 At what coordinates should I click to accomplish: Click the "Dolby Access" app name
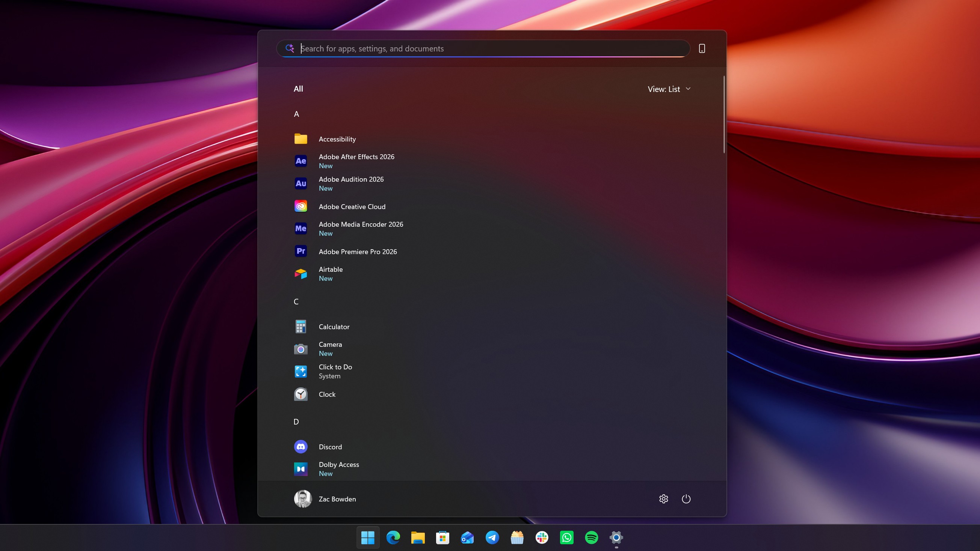click(338, 465)
